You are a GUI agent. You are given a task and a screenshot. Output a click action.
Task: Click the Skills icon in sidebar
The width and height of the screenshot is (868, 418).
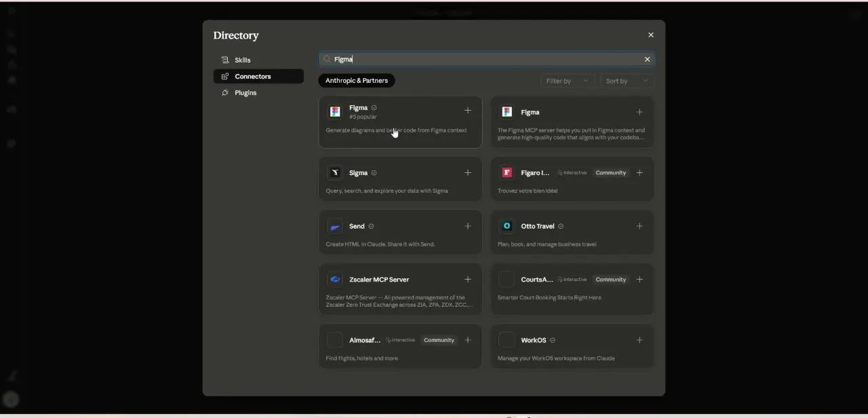click(225, 60)
